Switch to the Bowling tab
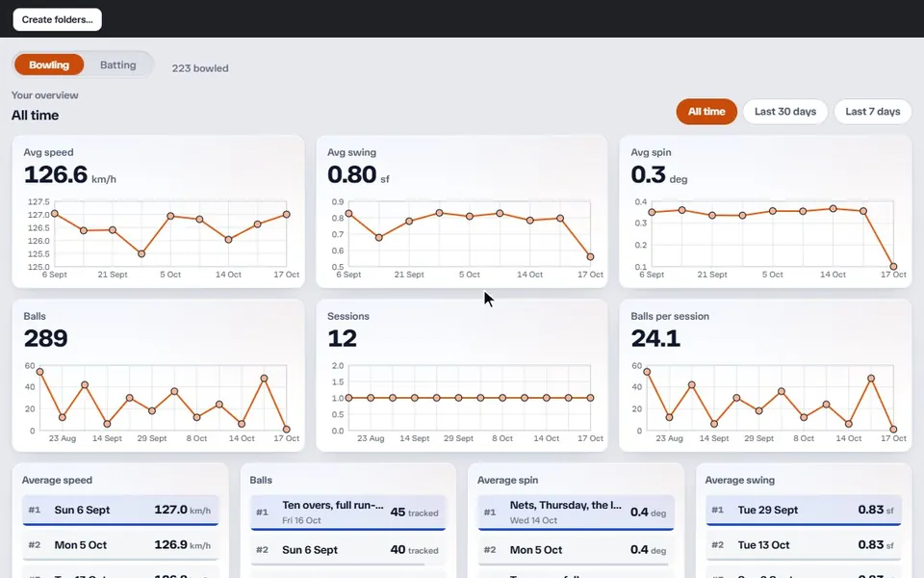 [49, 65]
